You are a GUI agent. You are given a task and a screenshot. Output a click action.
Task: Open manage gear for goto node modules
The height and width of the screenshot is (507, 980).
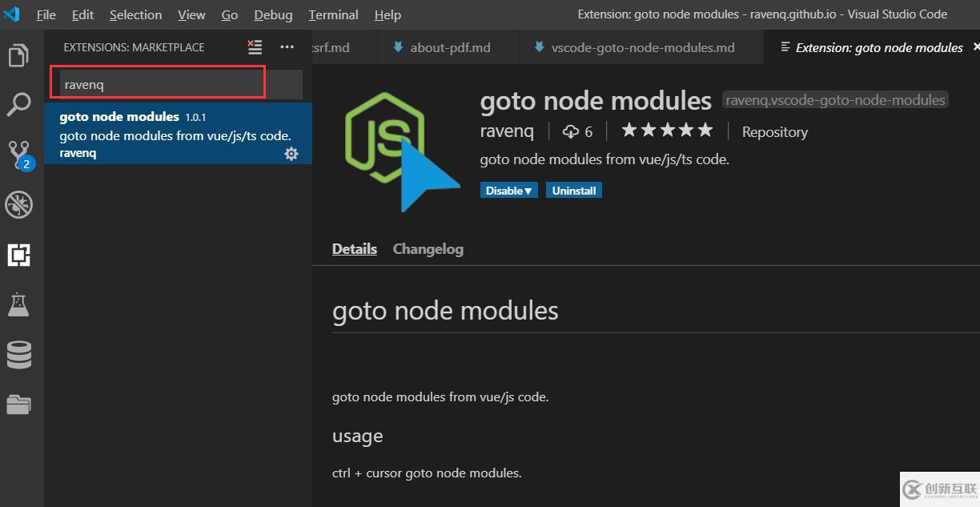pyautogui.click(x=291, y=154)
